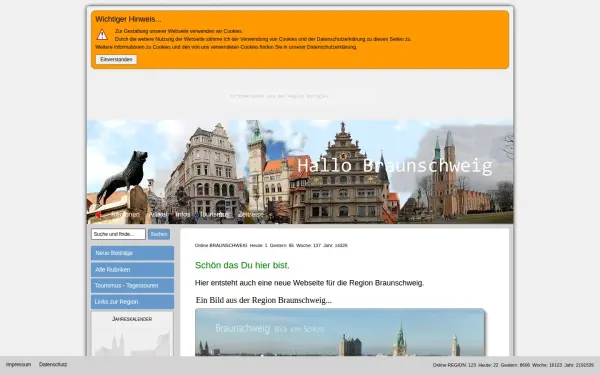Open the Tourismus menu item in the banner
Image resolution: width=600 pixels, height=375 pixels.
click(214, 215)
